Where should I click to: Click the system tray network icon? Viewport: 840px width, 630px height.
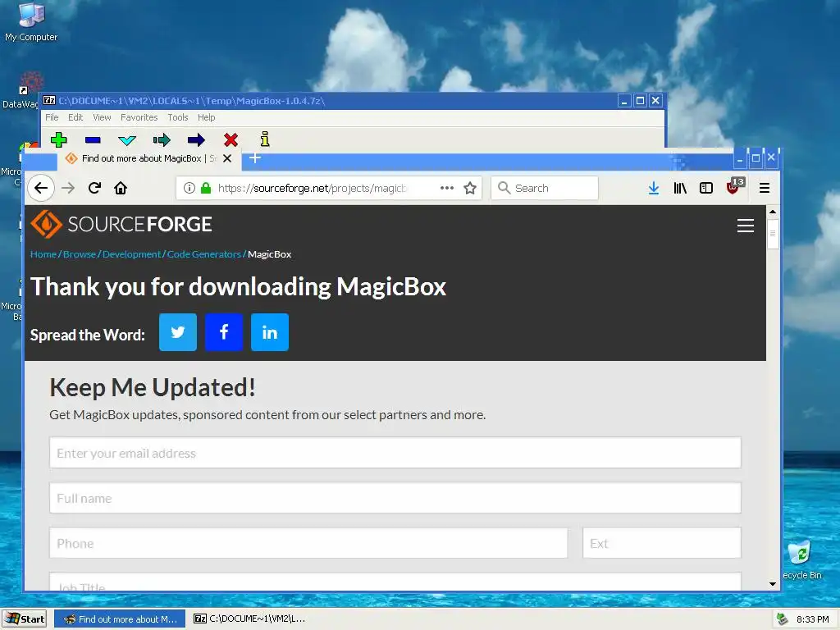(783, 619)
